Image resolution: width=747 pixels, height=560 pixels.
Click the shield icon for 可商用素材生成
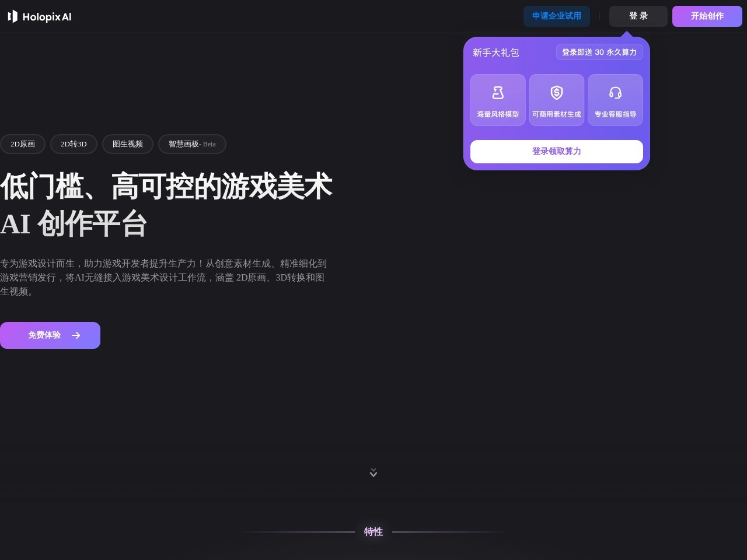click(x=557, y=93)
